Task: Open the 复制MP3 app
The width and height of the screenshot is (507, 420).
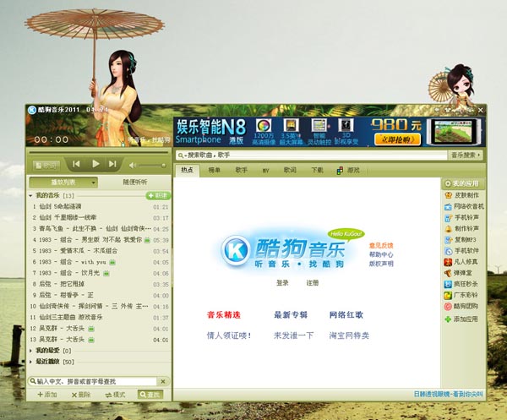Action: coord(461,240)
